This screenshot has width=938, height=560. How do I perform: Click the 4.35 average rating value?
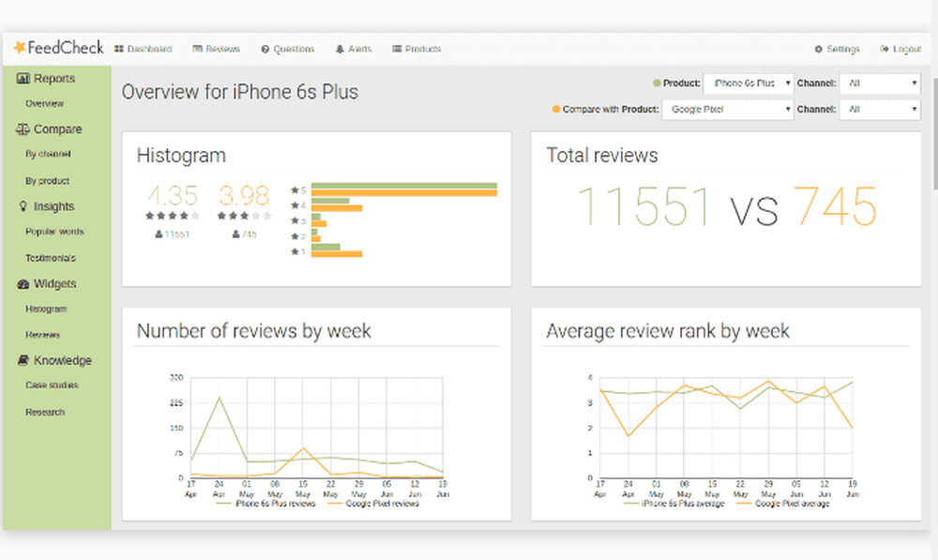tap(173, 196)
